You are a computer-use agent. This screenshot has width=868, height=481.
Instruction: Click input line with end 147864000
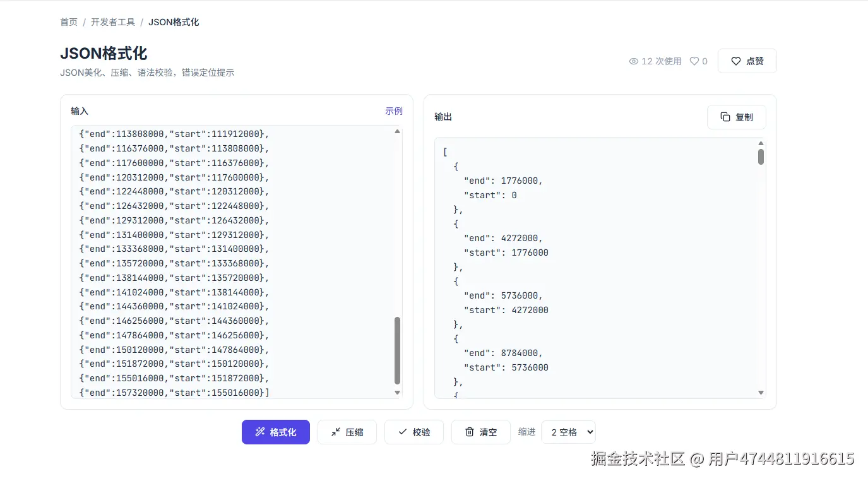[174, 335]
